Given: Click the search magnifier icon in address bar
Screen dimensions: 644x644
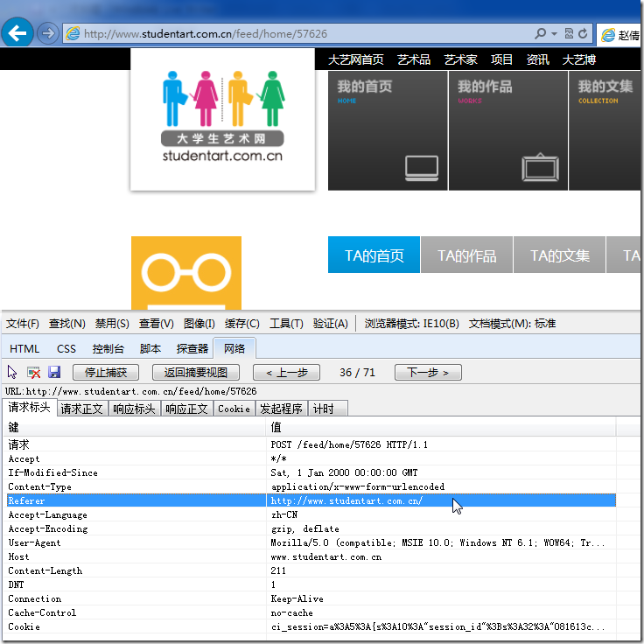Looking at the screenshot, I should click(541, 33).
